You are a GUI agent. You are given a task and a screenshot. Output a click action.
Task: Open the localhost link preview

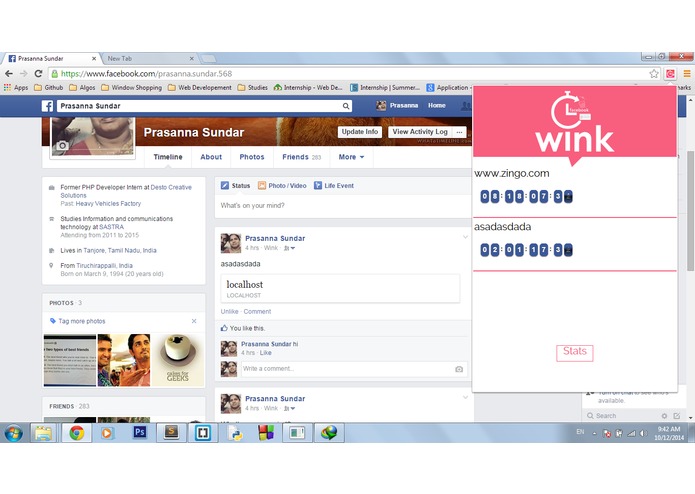click(x=340, y=288)
